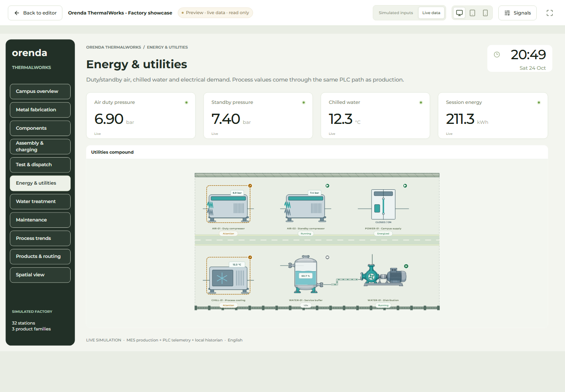Switch to phone preview layout
565x392 pixels.
485,13
